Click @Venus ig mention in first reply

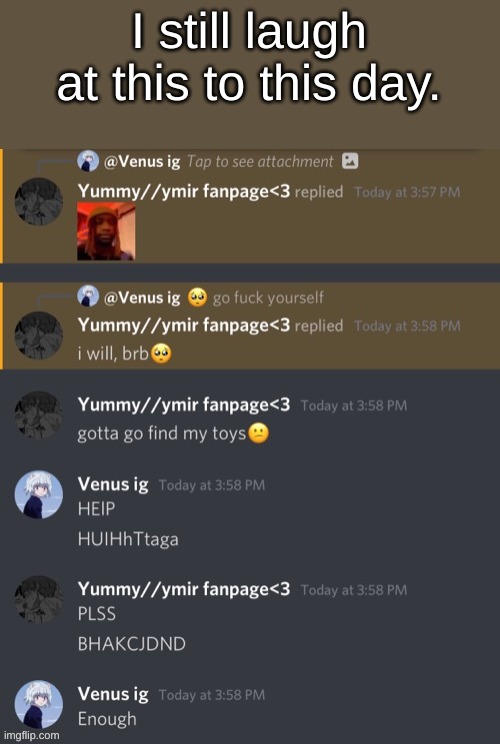142,162
